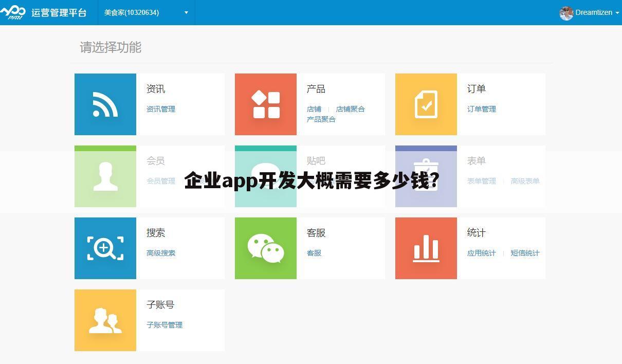Click the 表单 card title

point(477,161)
